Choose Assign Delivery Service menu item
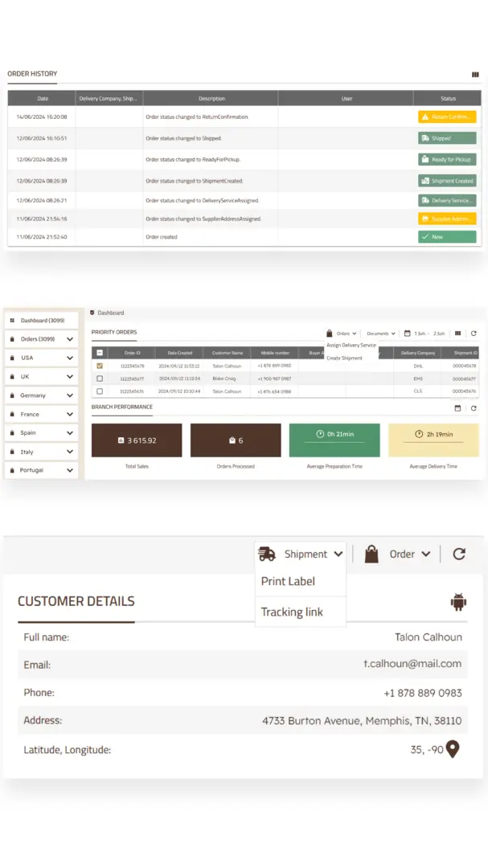 (x=351, y=345)
